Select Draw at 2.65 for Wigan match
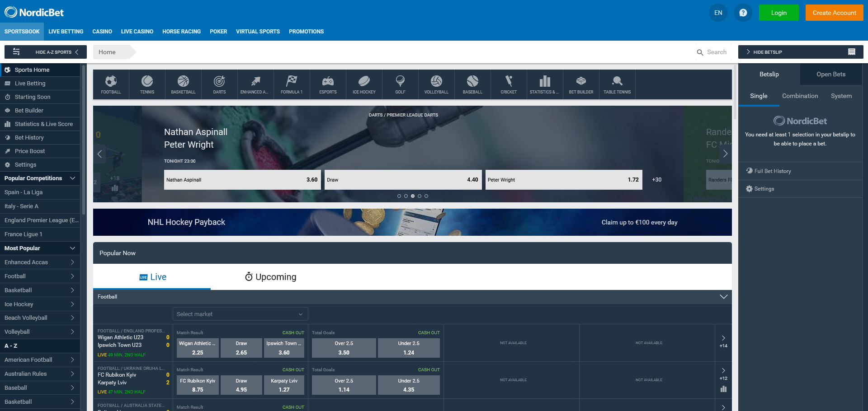This screenshot has height=411, width=868. [x=241, y=348]
